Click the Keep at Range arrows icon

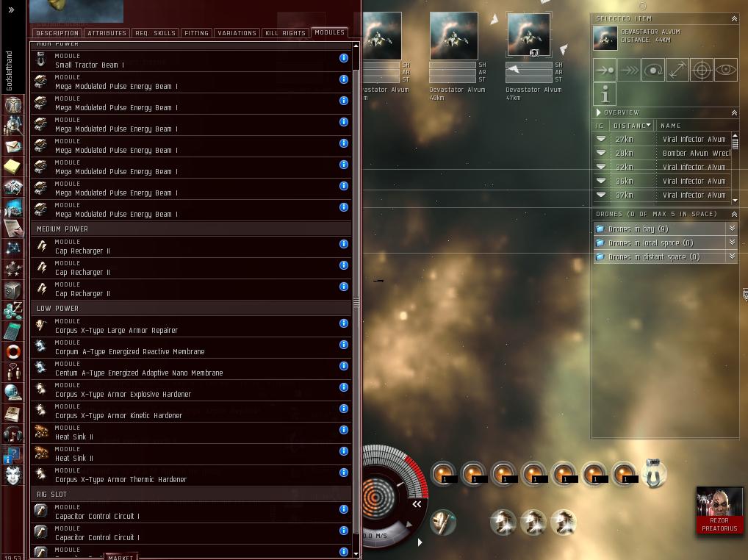click(x=677, y=71)
